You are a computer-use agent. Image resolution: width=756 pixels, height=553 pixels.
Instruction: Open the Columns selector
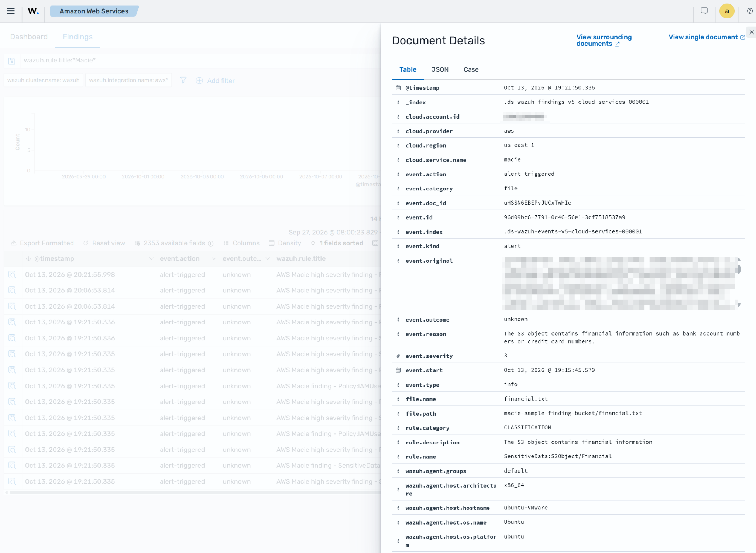(242, 243)
